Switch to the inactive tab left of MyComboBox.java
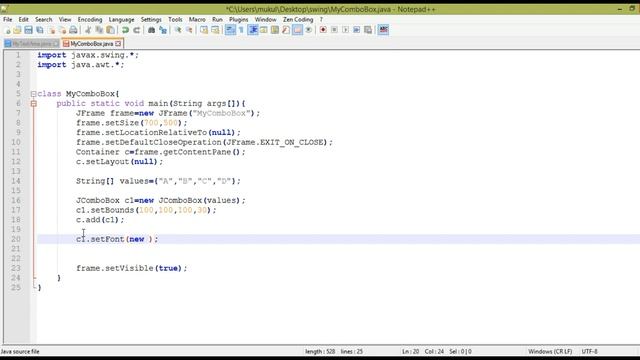This screenshot has width=640, height=360. (x=32, y=44)
